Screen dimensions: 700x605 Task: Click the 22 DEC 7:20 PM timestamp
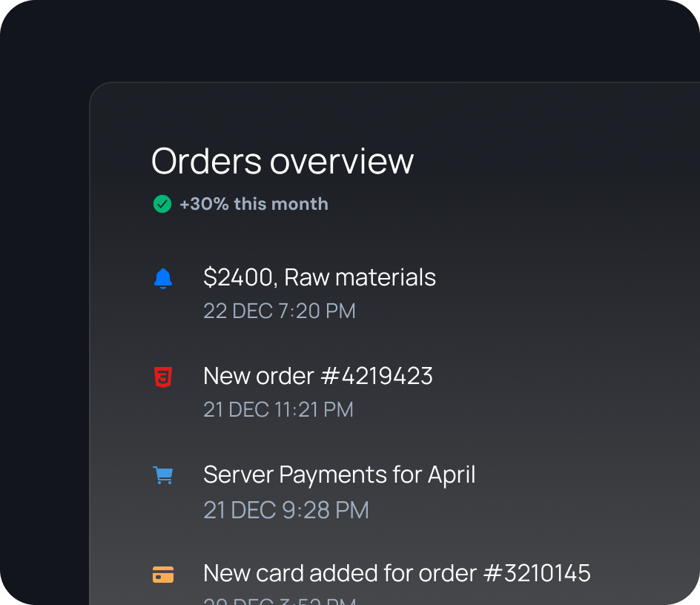click(x=280, y=311)
